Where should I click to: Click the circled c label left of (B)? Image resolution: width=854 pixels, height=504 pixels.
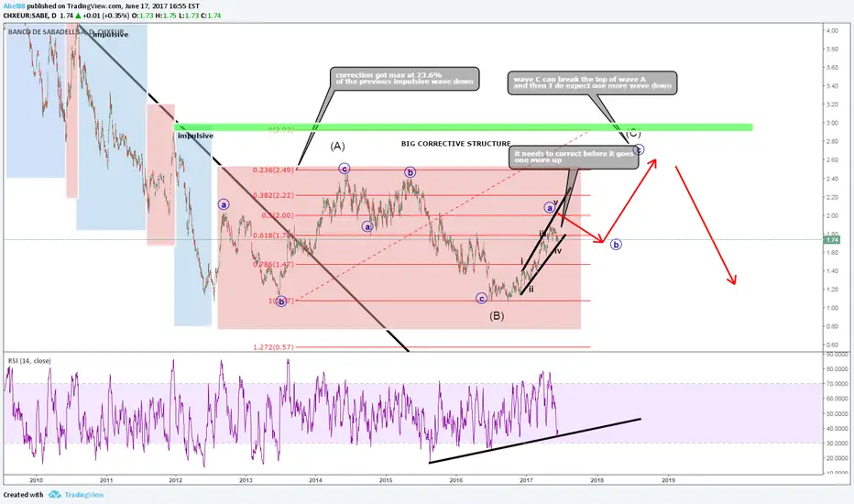pos(481,298)
